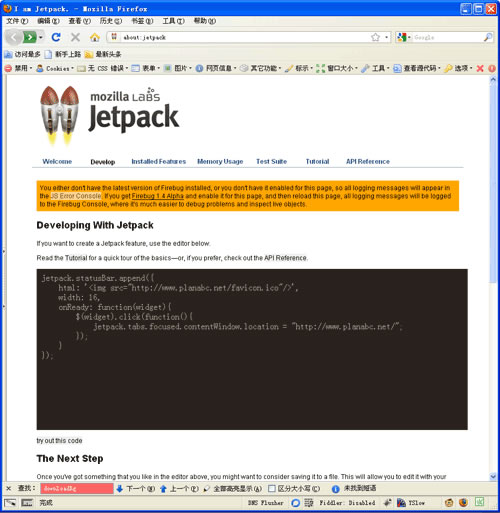Click the blue circular icon beside DNS Flusher

pyautogui.click(x=295, y=503)
